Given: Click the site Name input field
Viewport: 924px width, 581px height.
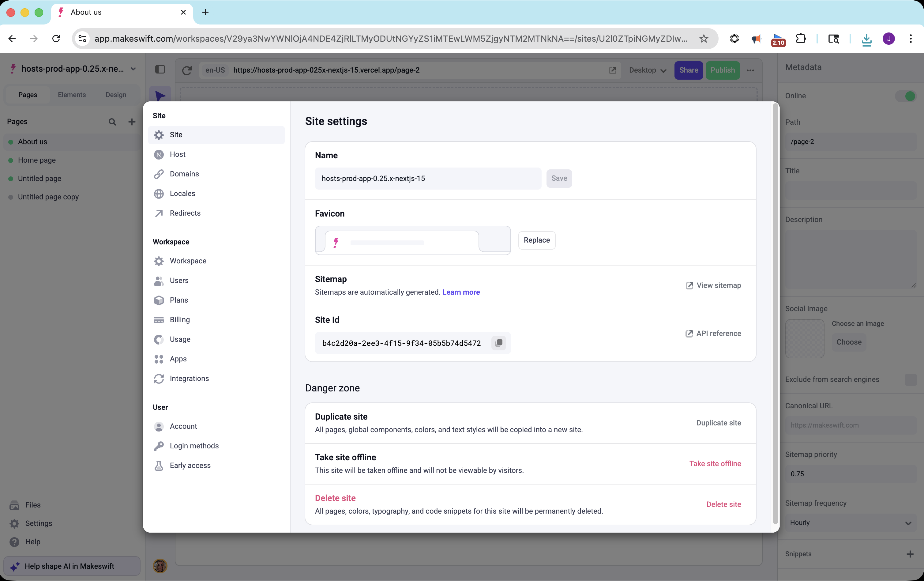Looking at the screenshot, I should pos(427,179).
